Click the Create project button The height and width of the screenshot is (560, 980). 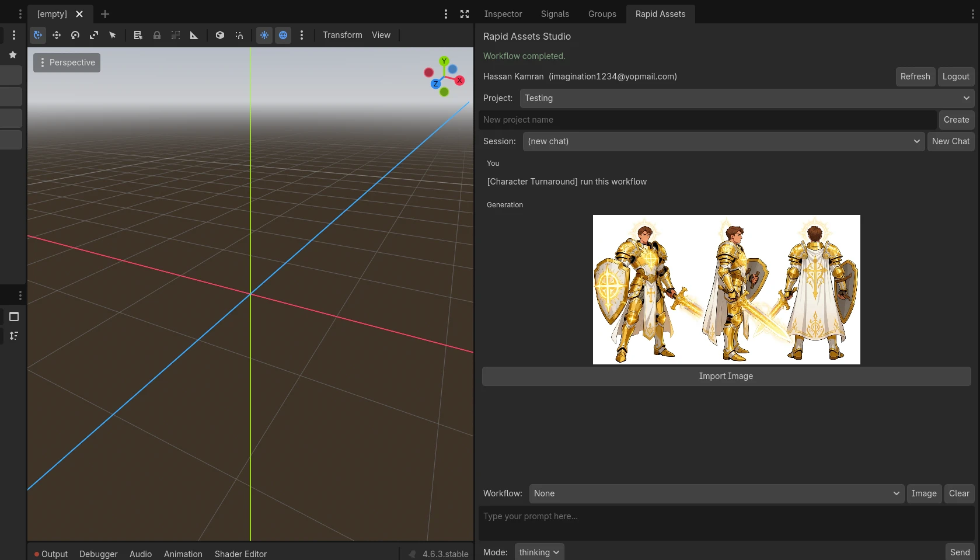(957, 120)
